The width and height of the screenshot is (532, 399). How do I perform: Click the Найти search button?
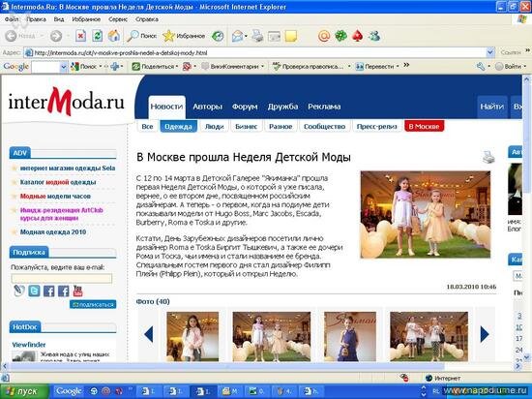pyautogui.click(x=492, y=107)
